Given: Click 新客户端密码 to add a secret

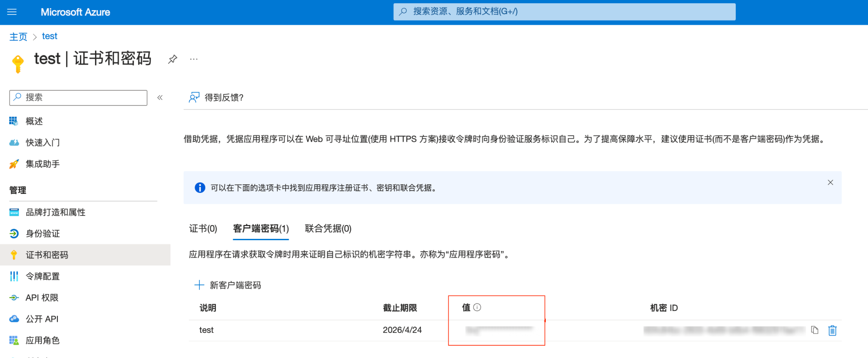Looking at the screenshot, I should coord(228,285).
